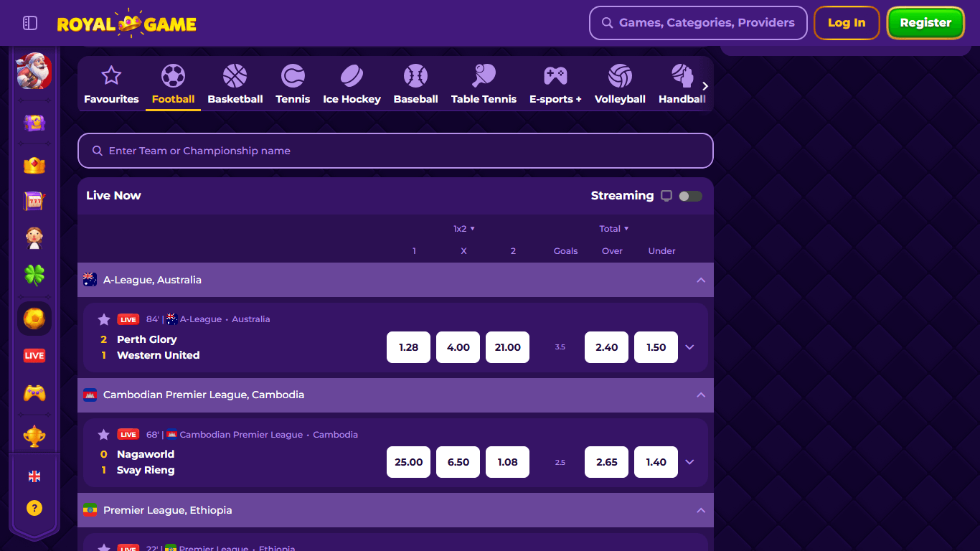Viewport: 980px width, 551px height.
Task: Change language via UK flag icon
Action: coord(34,476)
